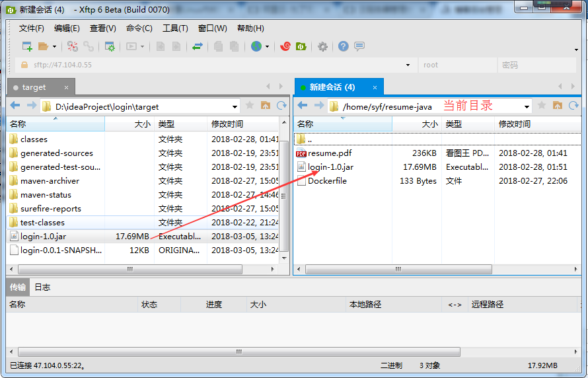This screenshot has height=378, width=588.
Task: Go back in local pane
Action: click(x=15, y=106)
